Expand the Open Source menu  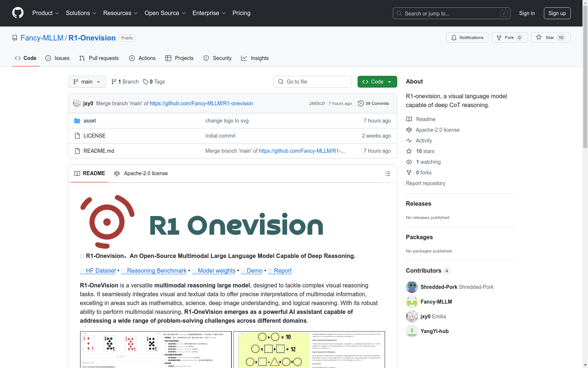165,13
